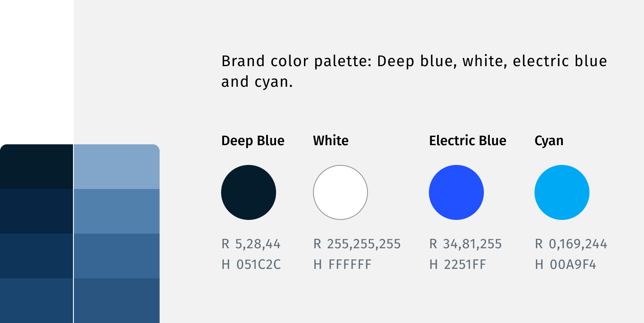
Task: Click RGB value 0,169,244
Action: click(x=578, y=244)
